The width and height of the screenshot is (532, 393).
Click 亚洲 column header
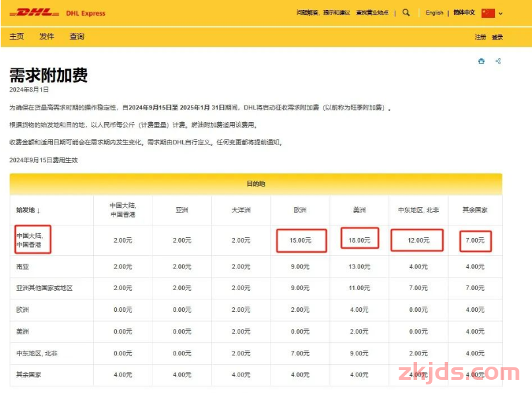(182, 210)
